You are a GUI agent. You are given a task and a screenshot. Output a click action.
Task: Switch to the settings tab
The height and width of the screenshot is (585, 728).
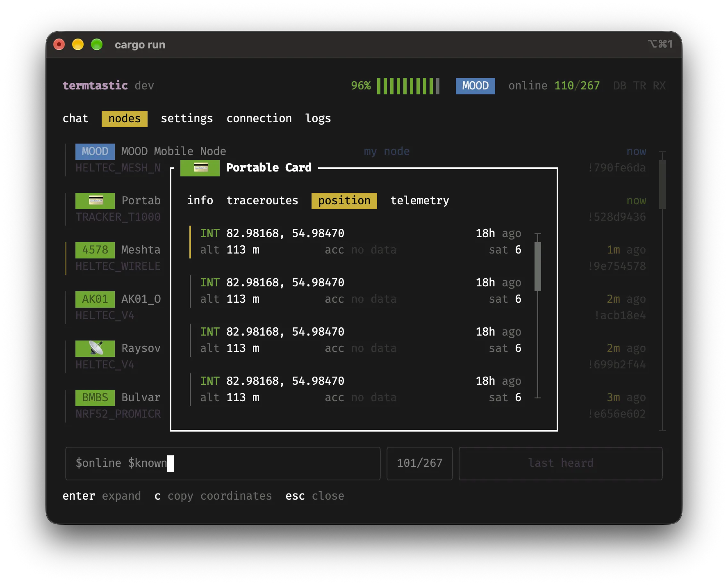point(187,119)
